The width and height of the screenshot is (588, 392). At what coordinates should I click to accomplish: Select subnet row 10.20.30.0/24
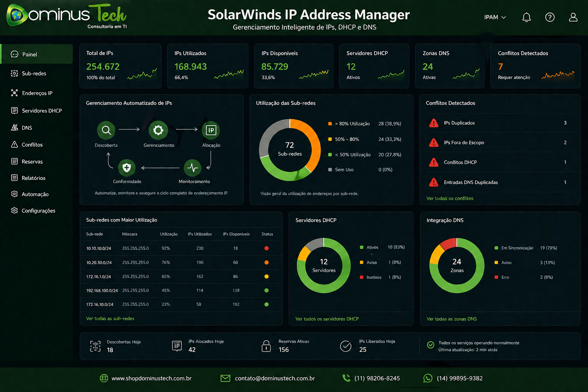181,263
